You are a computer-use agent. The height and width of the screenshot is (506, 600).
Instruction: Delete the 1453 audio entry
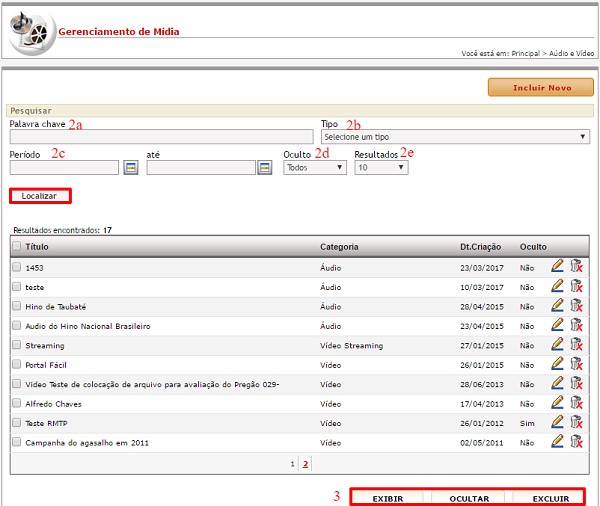tap(576, 266)
